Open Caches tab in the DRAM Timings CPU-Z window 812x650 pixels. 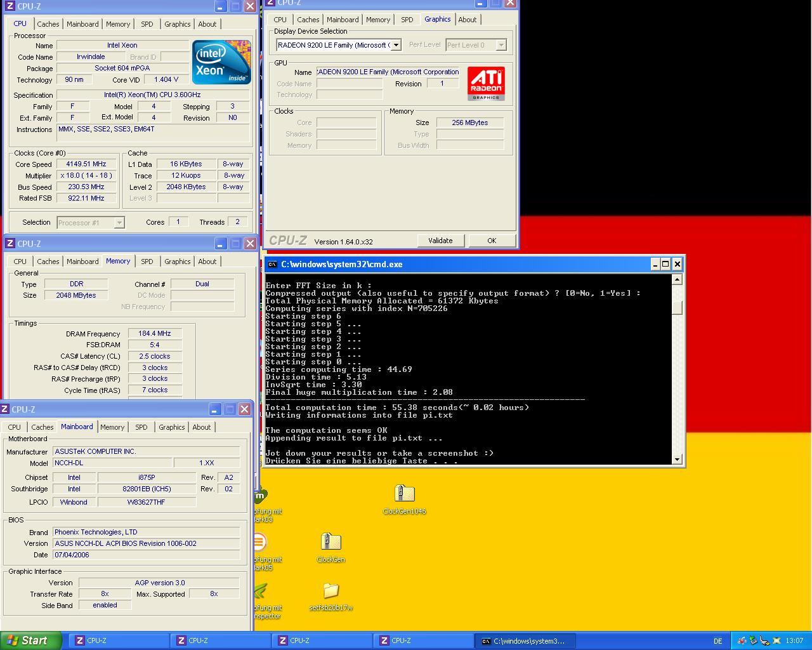(x=48, y=262)
